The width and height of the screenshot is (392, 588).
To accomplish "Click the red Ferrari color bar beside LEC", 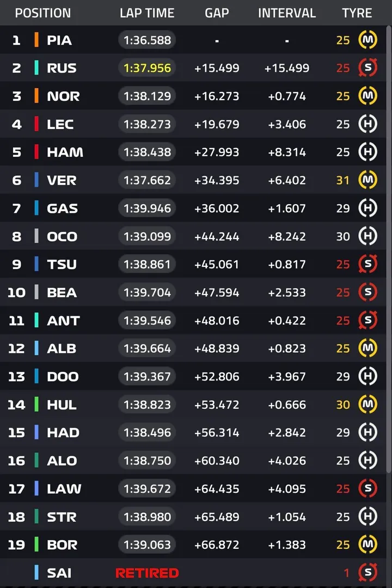I will point(36,124).
